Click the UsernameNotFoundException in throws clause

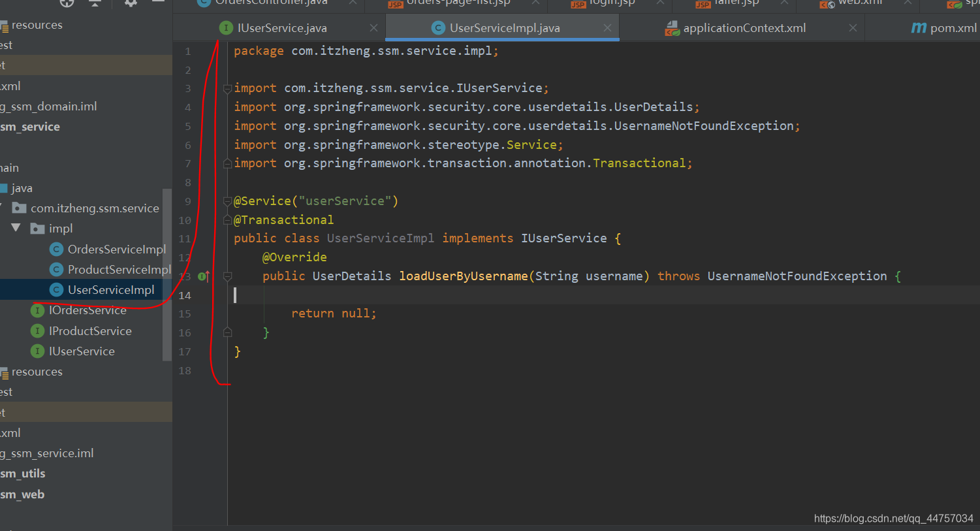click(797, 276)
